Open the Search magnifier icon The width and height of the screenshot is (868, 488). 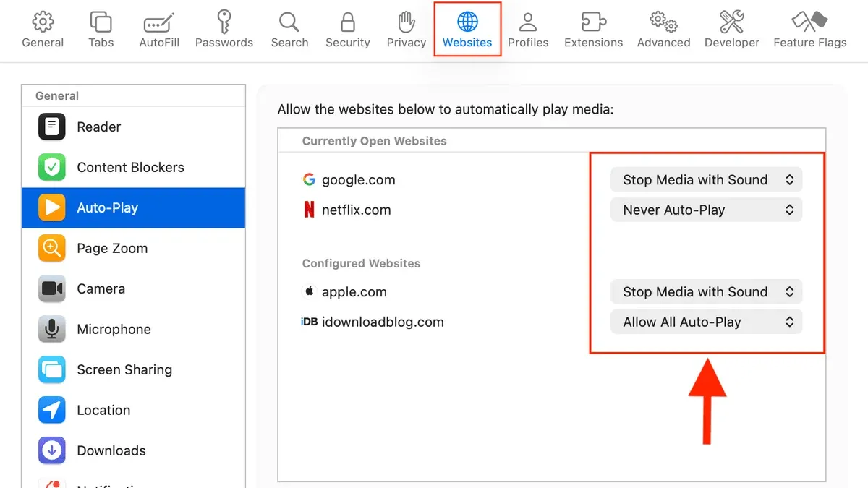click(x=289, y=22)
